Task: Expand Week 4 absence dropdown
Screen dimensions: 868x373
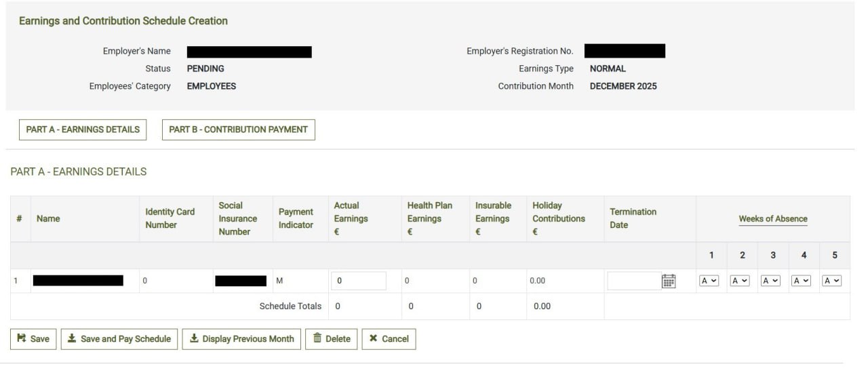Action: pos(801,281)
